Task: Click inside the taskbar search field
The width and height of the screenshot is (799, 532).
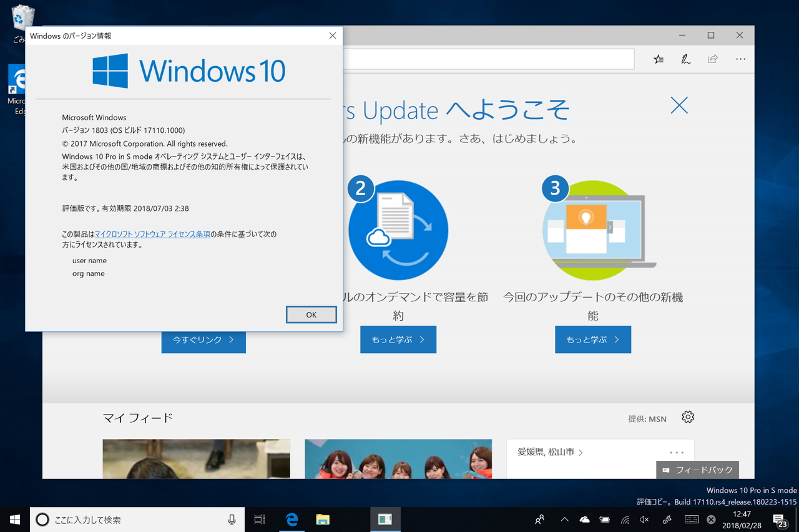Action: pos(125,519)
